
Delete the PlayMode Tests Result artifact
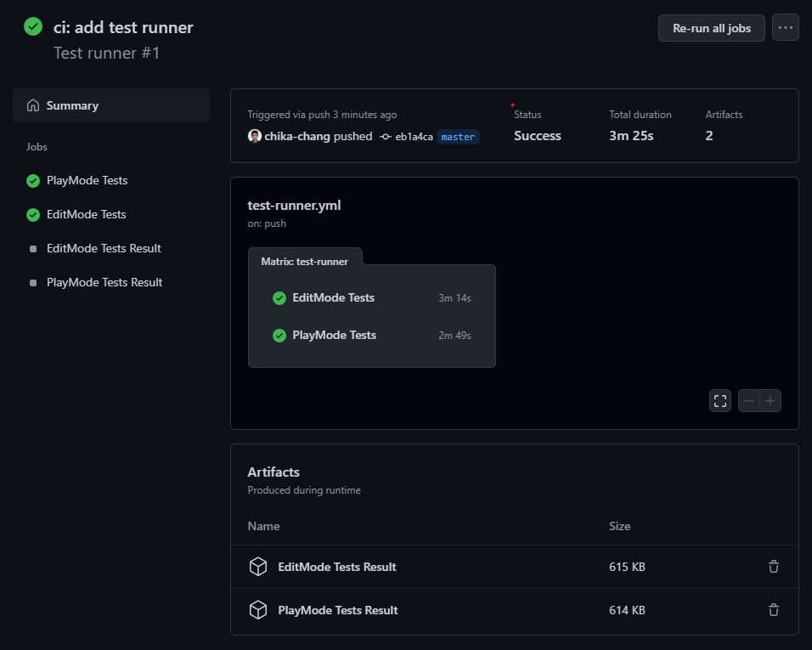tap(774, 610)
